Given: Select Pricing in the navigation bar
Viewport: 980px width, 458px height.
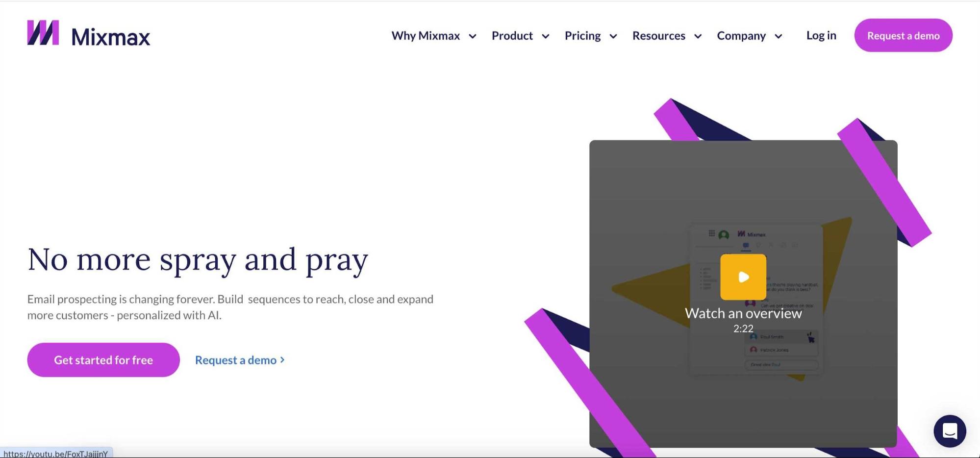Looking at the screenshot, I should (x=582, y=36).
